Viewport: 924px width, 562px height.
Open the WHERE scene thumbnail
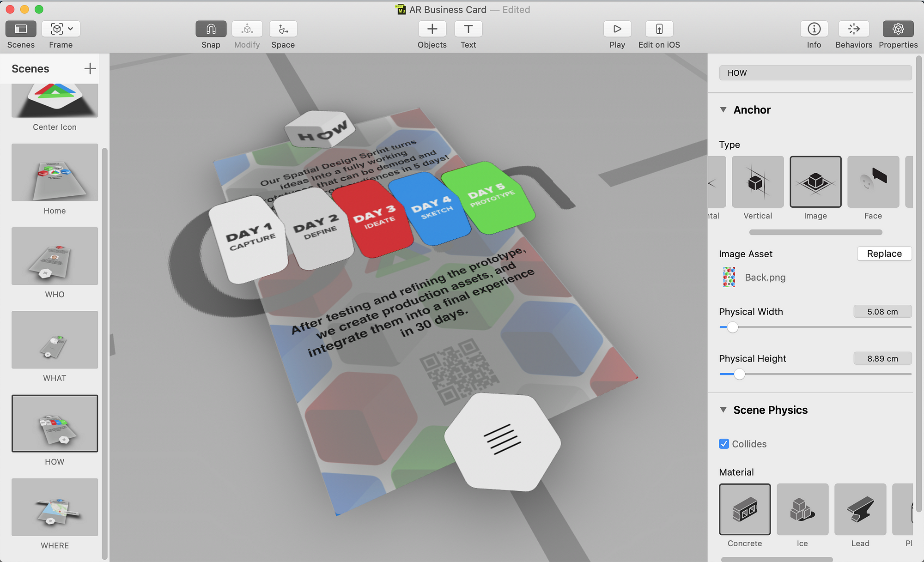coord(55,507)
